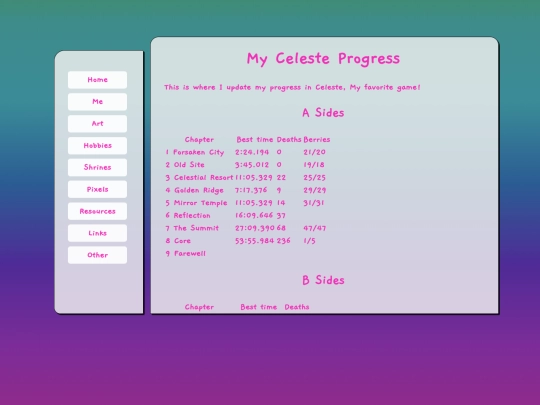Visit the Shrines page
Image resolution: width=540 pixels, height=405 pixels.
pos(97,167)
